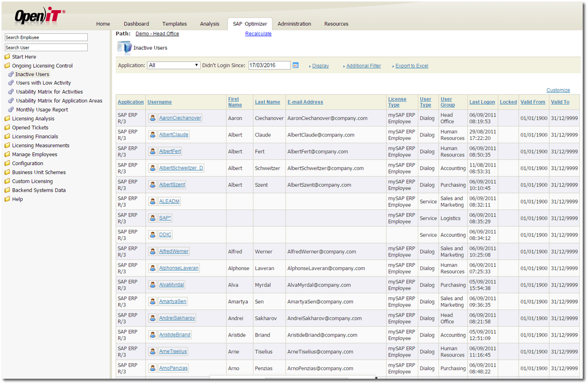Sort by the Valid From column header

(533, 102)
